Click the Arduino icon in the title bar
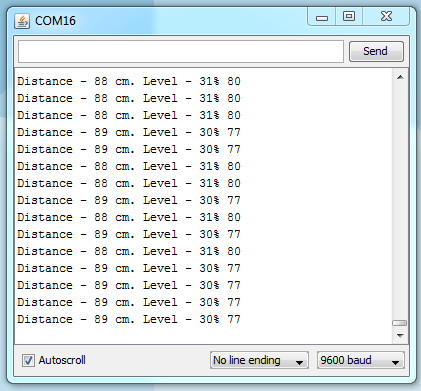 [22, 21]
